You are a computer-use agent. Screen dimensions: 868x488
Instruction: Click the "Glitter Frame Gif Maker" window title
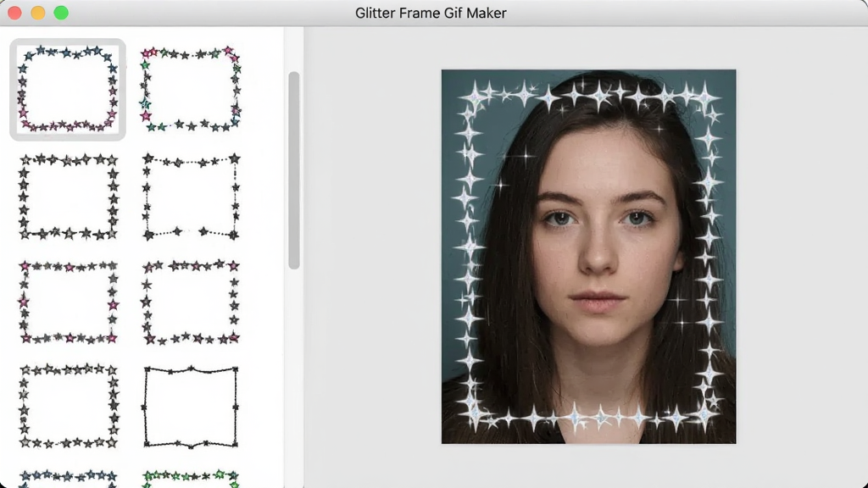431,14
